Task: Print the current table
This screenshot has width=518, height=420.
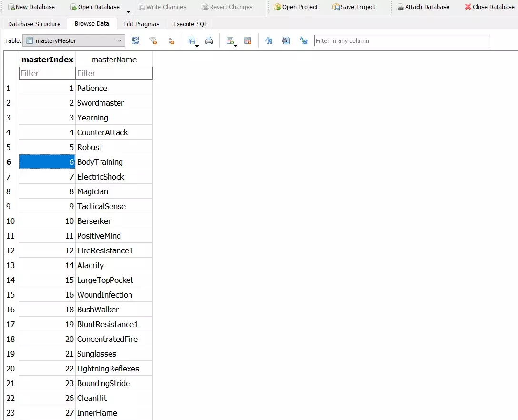Action: (209, 40)
